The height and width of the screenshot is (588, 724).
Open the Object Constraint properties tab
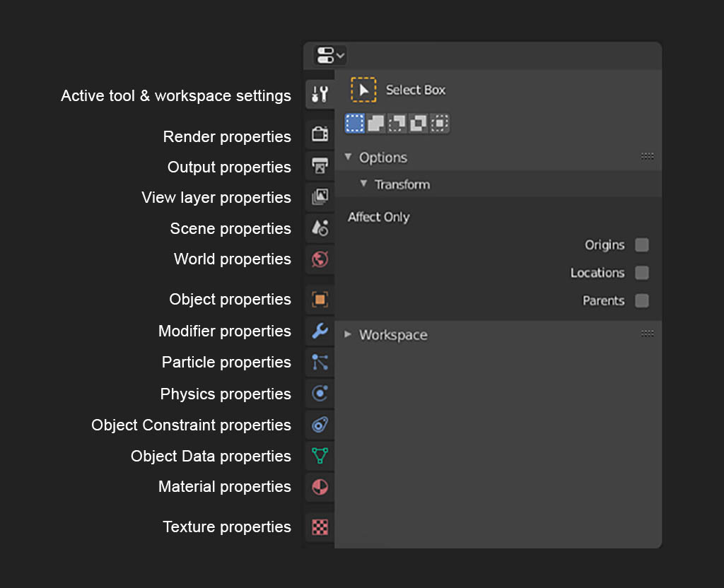319,425
